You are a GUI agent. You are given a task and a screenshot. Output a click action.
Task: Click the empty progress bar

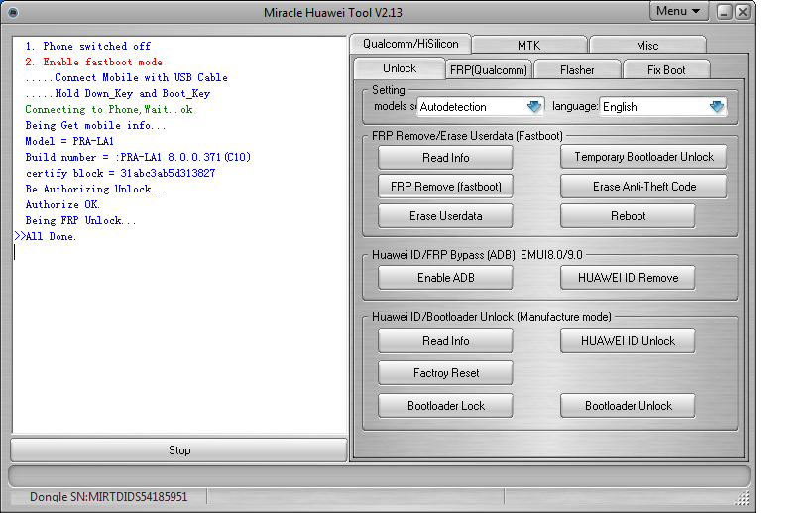379,476
